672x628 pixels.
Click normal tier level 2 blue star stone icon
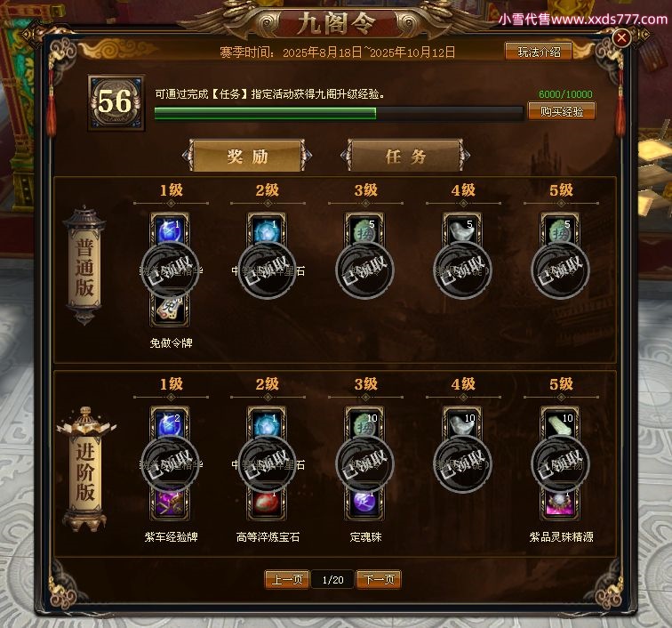(x=267, y=231)
